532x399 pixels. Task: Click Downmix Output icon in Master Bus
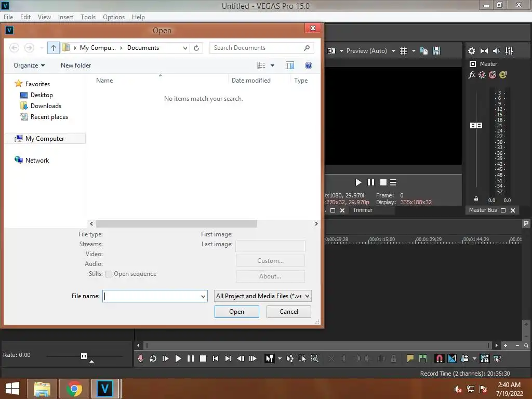[484, 51]
